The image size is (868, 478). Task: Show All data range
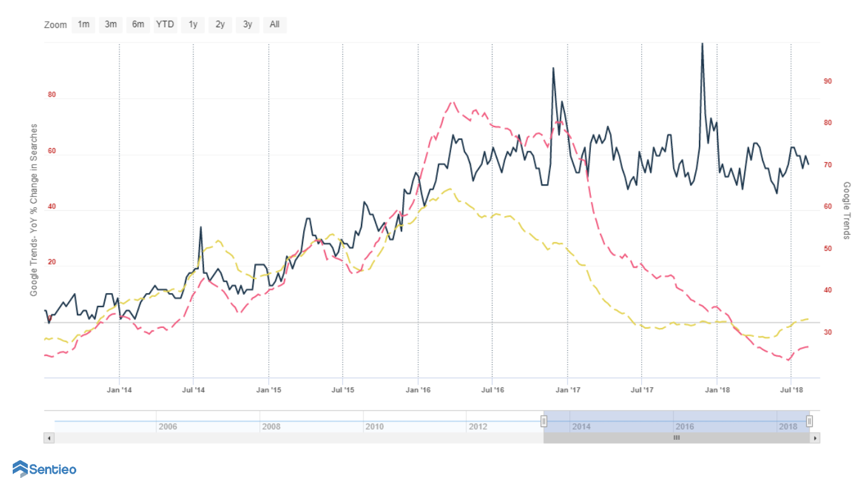coord(275,25)
